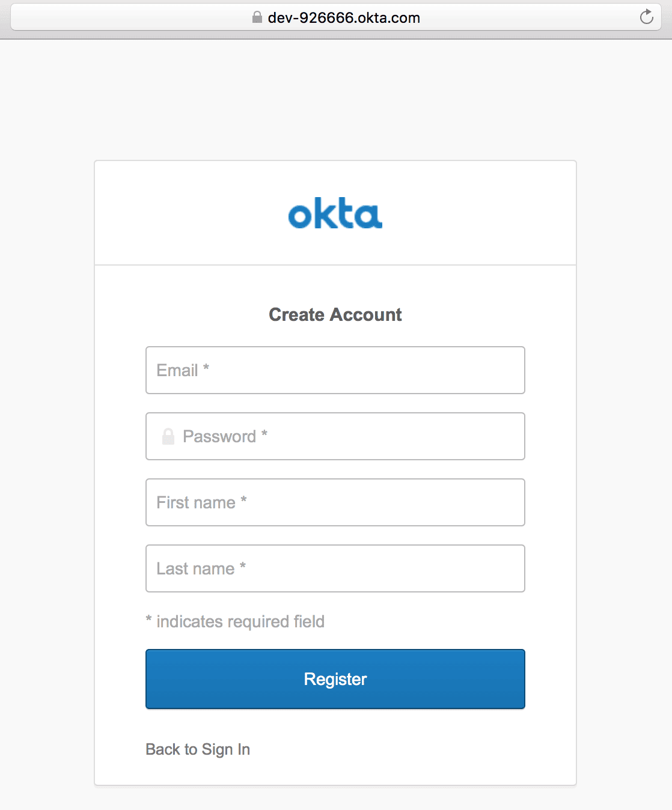Submit the form with Register button
This screenshot has height=810, width=672.
pyautogui.click(x=335, y=679)
